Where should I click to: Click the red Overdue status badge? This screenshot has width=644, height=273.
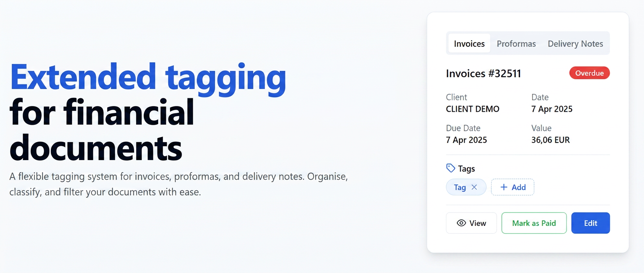(590, 73)
